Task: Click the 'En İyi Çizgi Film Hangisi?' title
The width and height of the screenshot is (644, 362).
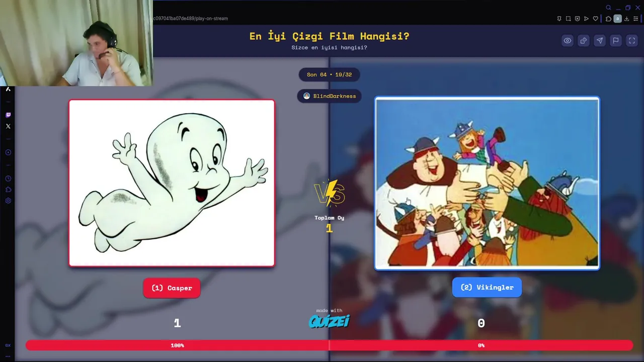Action: 329,36
